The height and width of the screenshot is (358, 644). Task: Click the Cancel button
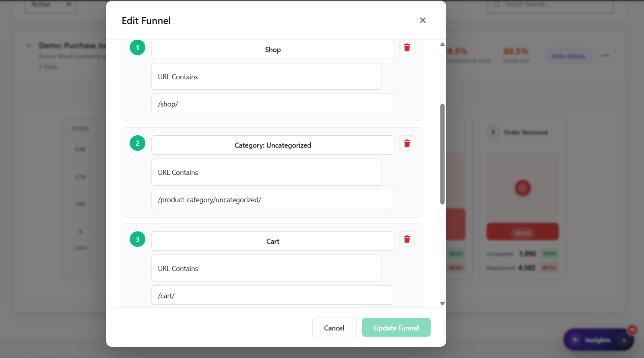pyautogui.click(x=334, y=327)
